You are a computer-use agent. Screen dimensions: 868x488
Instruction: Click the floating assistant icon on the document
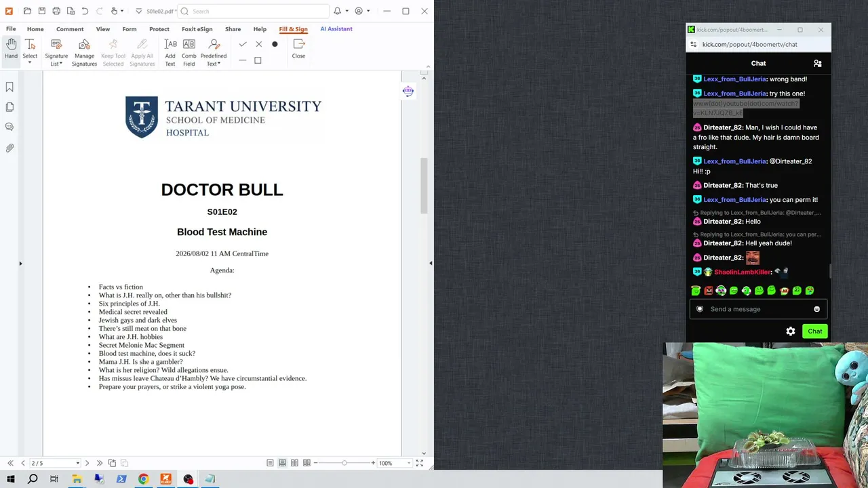point(408,91)
